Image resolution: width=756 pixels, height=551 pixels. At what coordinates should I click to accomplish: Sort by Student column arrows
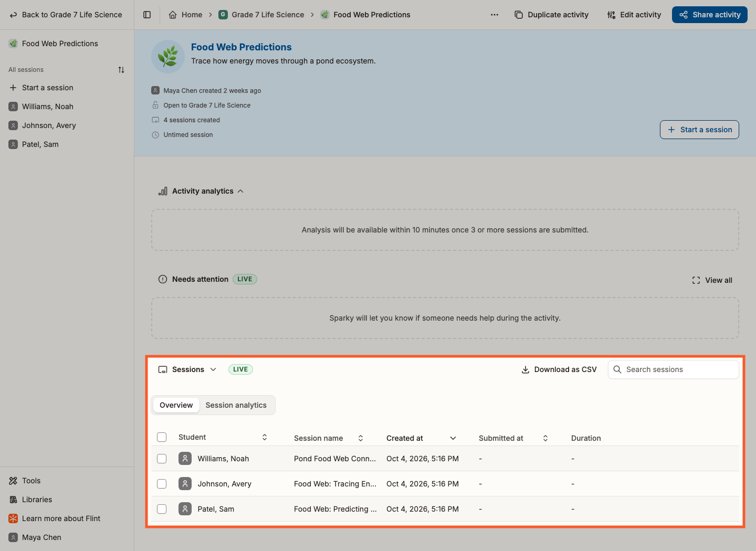coord(265,437)
